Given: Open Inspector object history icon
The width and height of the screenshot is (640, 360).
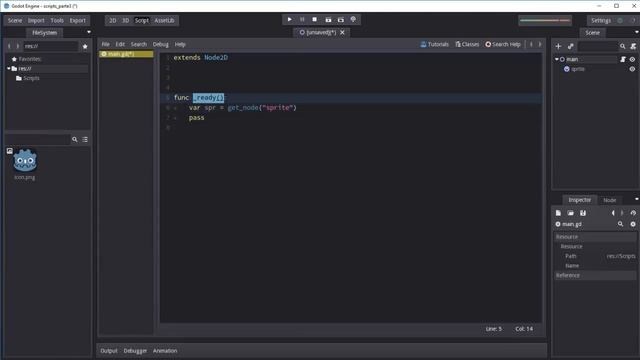Looking at the screenshot, I should coord(633,213).
